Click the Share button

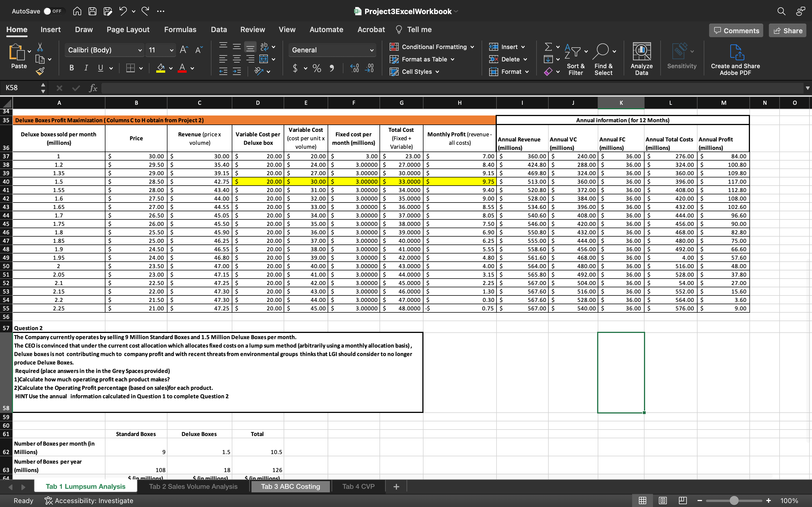click(787, 30)
